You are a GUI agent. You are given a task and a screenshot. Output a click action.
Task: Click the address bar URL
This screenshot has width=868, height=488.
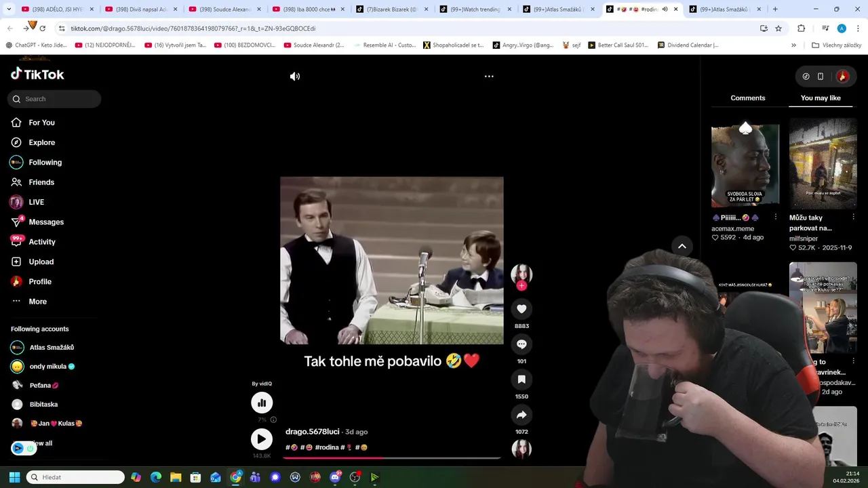[x=193, y=28]
